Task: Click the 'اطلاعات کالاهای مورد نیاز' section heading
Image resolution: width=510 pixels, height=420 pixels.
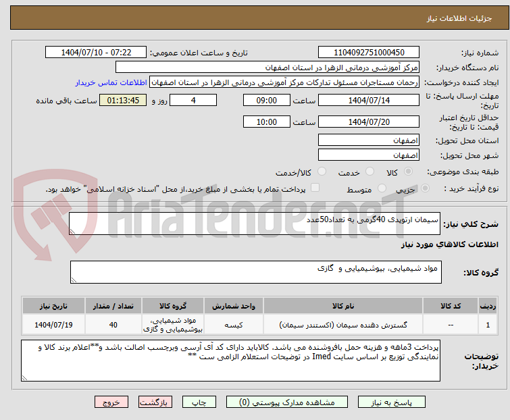Action: 449,244
